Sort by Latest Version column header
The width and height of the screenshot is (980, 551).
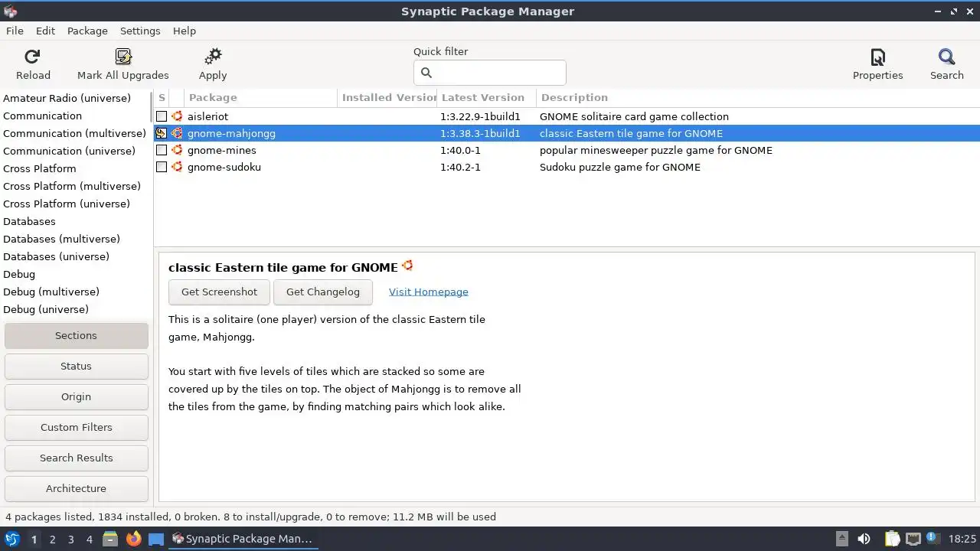(x=487, y=97)
